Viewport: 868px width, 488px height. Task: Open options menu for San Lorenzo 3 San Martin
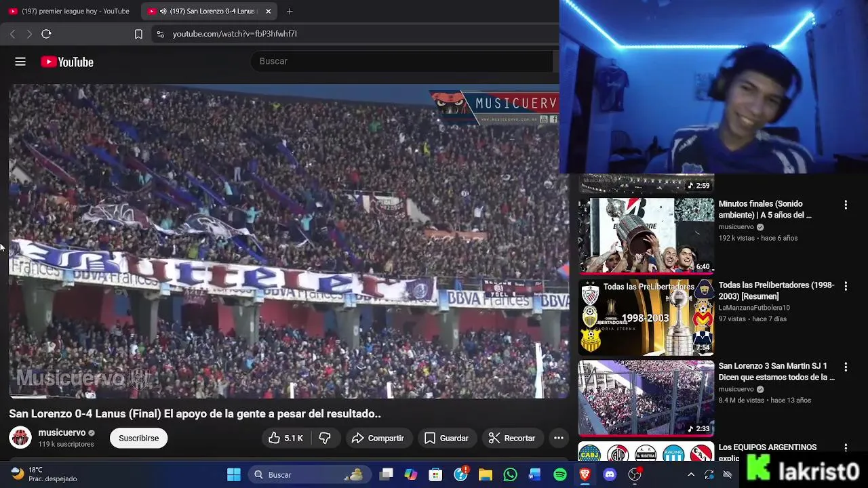(x=846, y=367)
